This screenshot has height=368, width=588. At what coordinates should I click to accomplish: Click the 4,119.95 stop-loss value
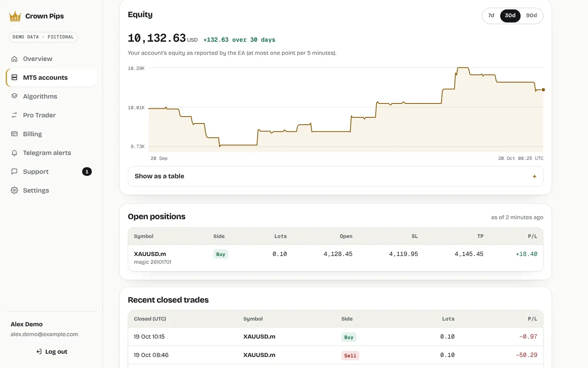(403, 254)
